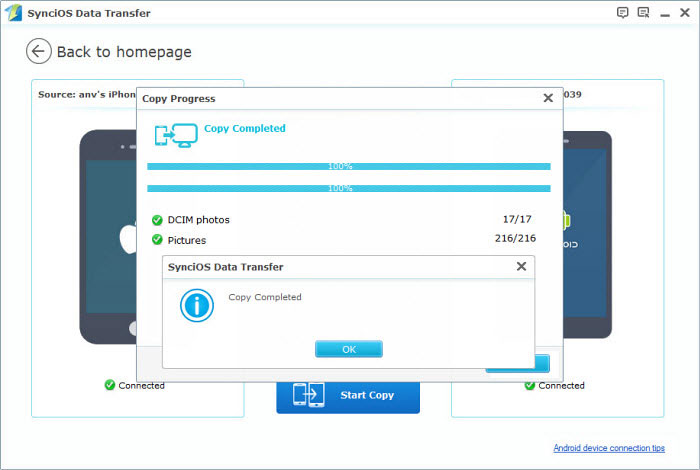700x470 pixels.
Task: Click the target device Connected status text
Action: coord(561,386)
